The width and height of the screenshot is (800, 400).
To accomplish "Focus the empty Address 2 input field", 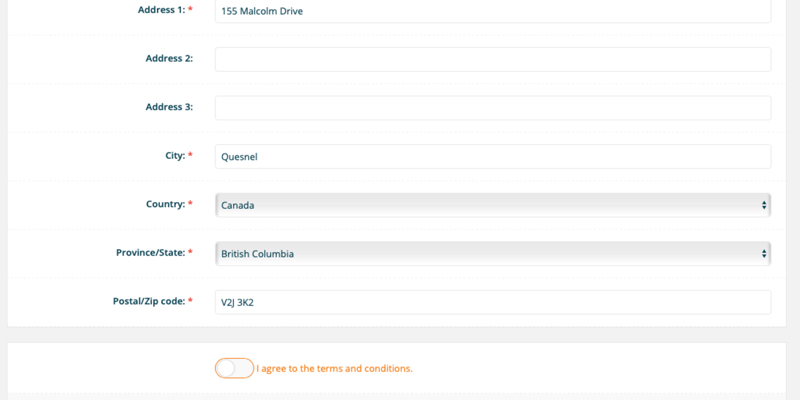I will [x=493, y=59].
